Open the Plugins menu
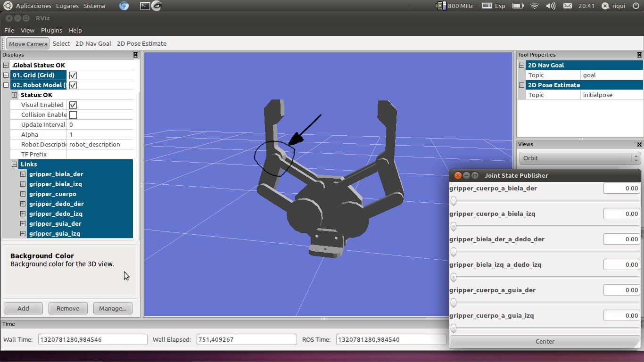 [x=51, y=30]
